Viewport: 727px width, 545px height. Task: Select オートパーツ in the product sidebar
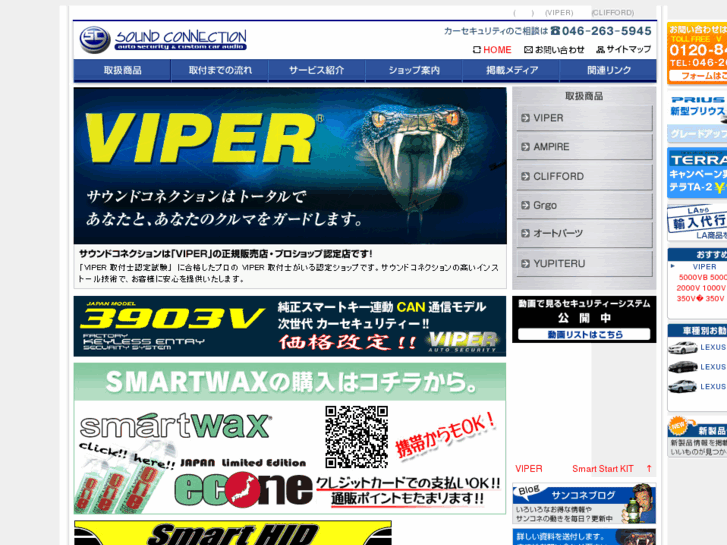(584, 234)
